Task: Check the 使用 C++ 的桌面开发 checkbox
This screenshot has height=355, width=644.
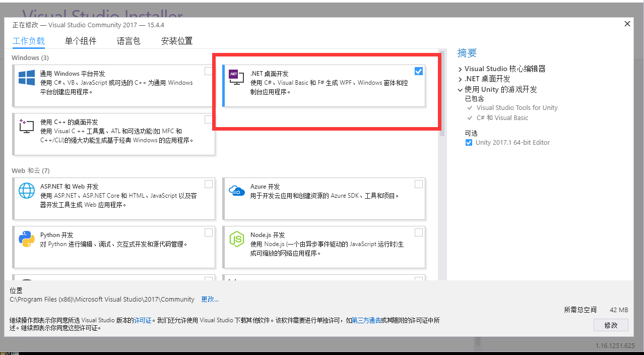Action: tap(209, 120)
